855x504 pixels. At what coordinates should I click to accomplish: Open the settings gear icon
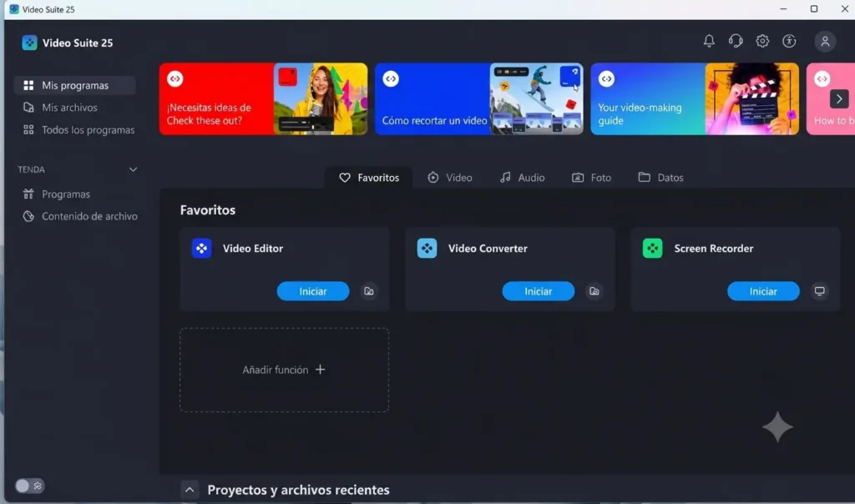point(762,41)
